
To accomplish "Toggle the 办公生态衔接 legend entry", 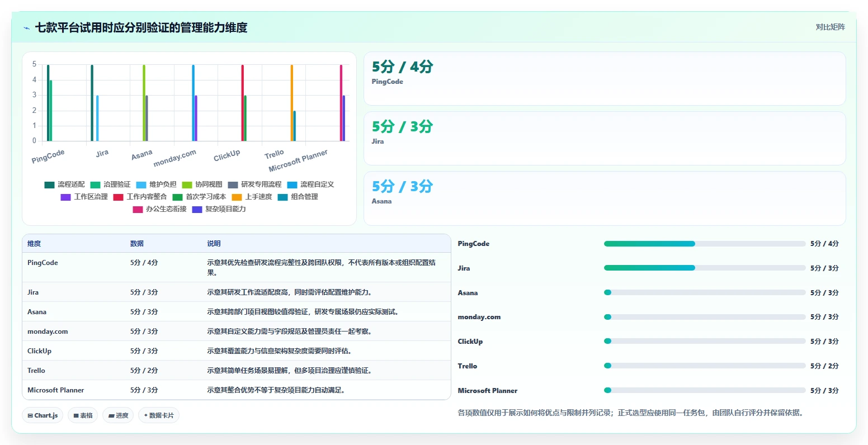I will pyautogui.click(x=160, y=209).
